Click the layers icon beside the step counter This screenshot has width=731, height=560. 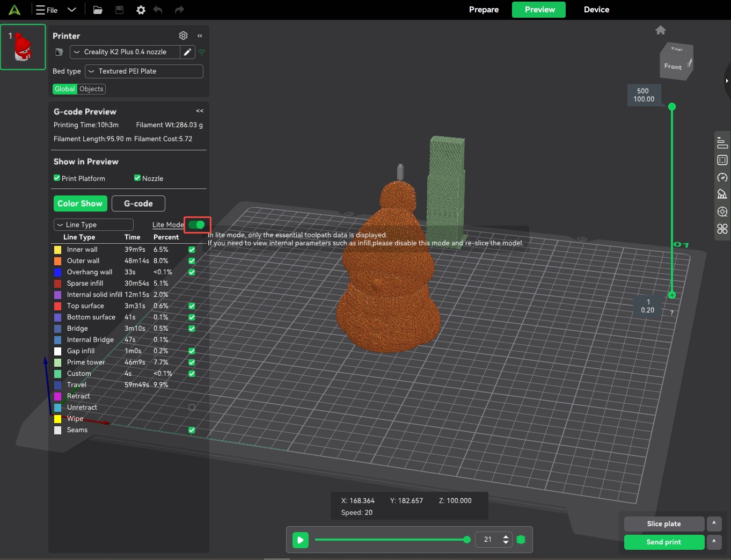click(x=521, y=540)
